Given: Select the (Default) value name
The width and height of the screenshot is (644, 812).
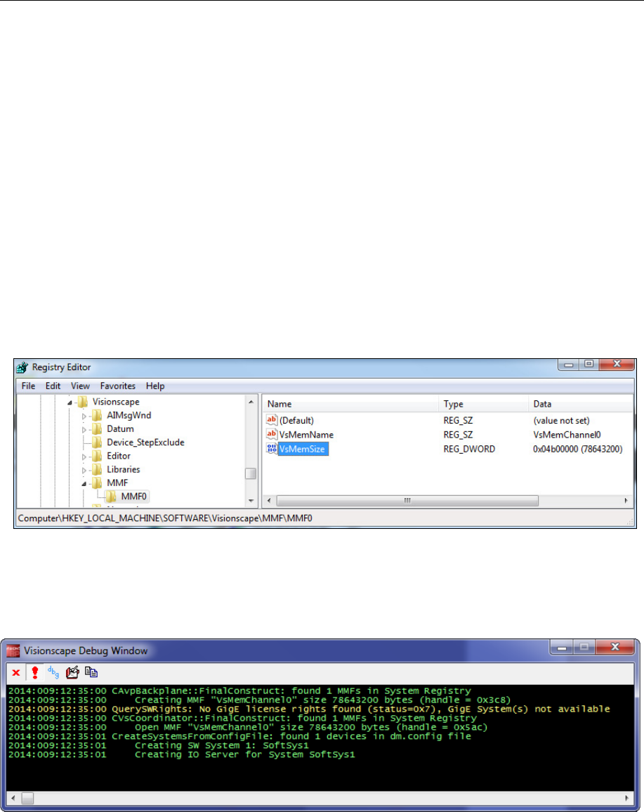Looking at the screenshot, I should (296, 421).
